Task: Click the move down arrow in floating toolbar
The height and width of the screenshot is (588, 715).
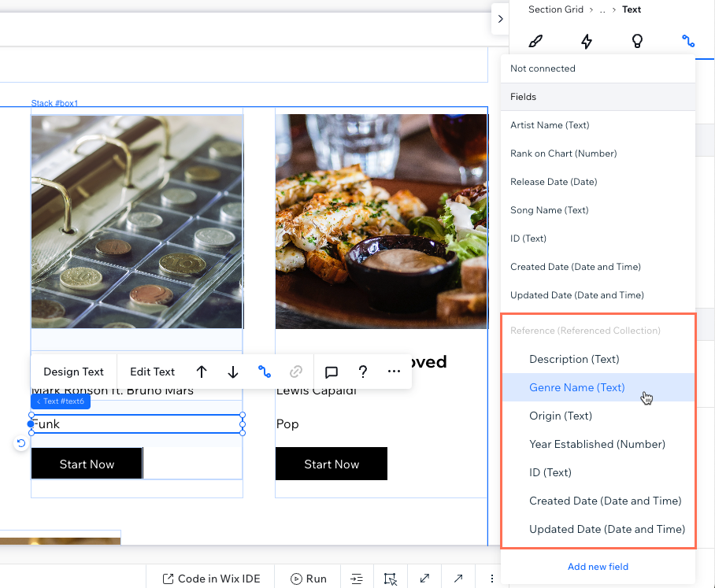Action: coord(233,372)
